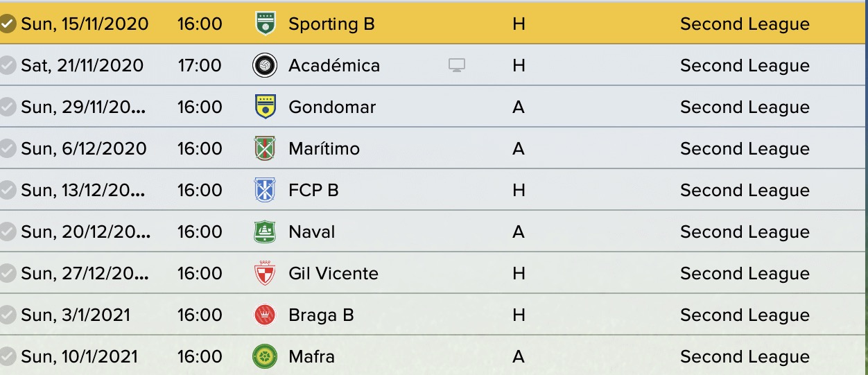Viewport: 868px width, 375px height.
Task: Click the TV broadcast icon for Académica
Action: (x=456, y=66)
